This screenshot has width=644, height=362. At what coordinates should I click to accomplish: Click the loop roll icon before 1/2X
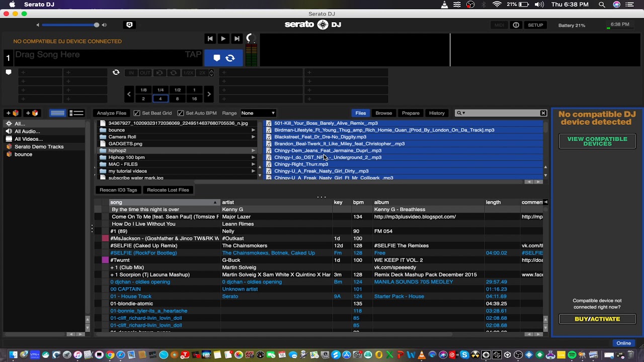pyautogui.click(x=174, y=73)
